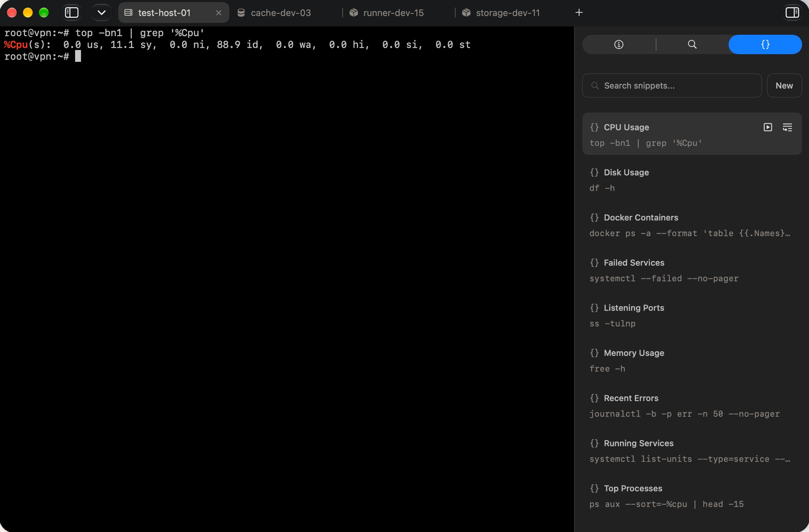Switch to the runner-dev-15 tab
This screenshot has height=532, width=809.
393,13
